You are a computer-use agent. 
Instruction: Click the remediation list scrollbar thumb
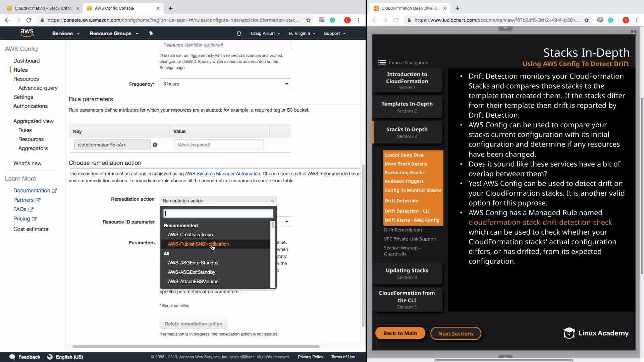coord(273,225)
